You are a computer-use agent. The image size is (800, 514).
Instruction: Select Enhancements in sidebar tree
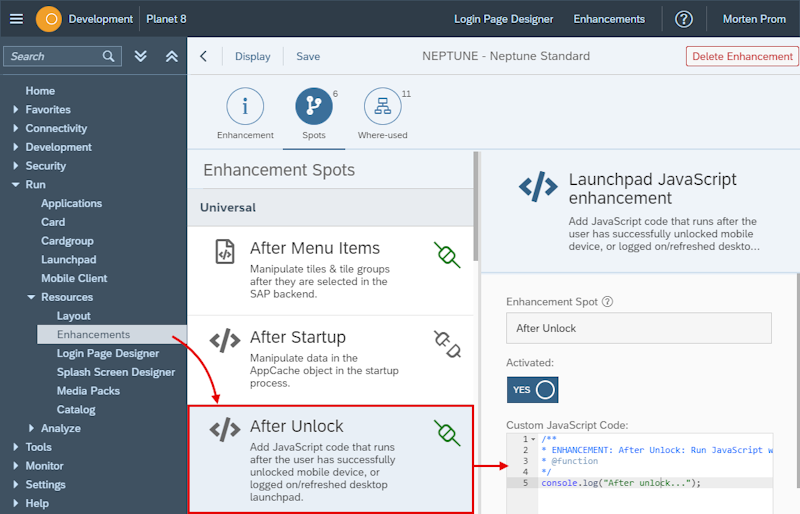[112, 334]
